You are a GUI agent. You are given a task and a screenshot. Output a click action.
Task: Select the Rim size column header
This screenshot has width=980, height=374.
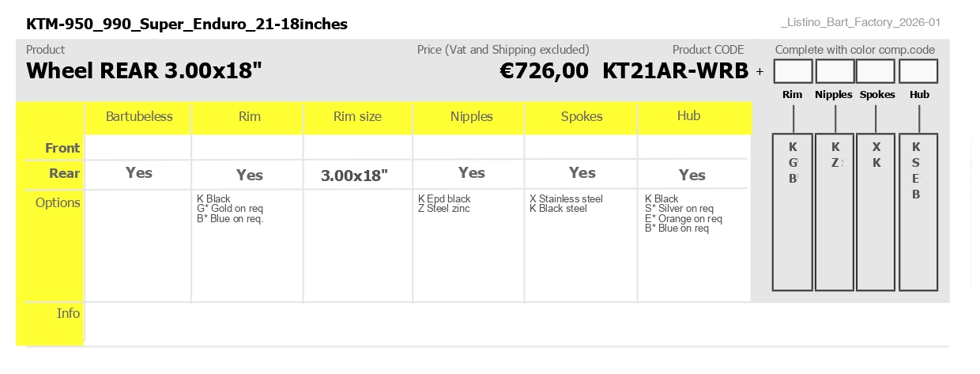(x=357, y=117)
